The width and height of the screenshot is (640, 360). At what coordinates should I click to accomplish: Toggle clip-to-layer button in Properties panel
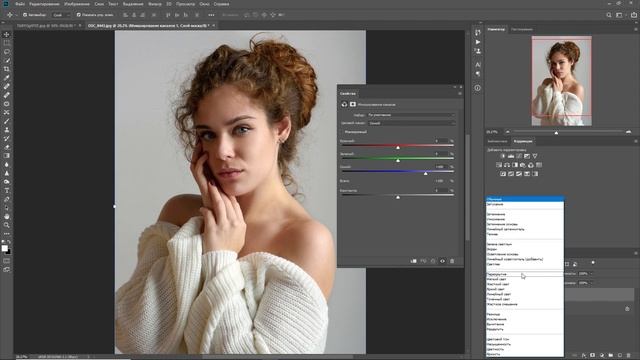coord(413,261)
